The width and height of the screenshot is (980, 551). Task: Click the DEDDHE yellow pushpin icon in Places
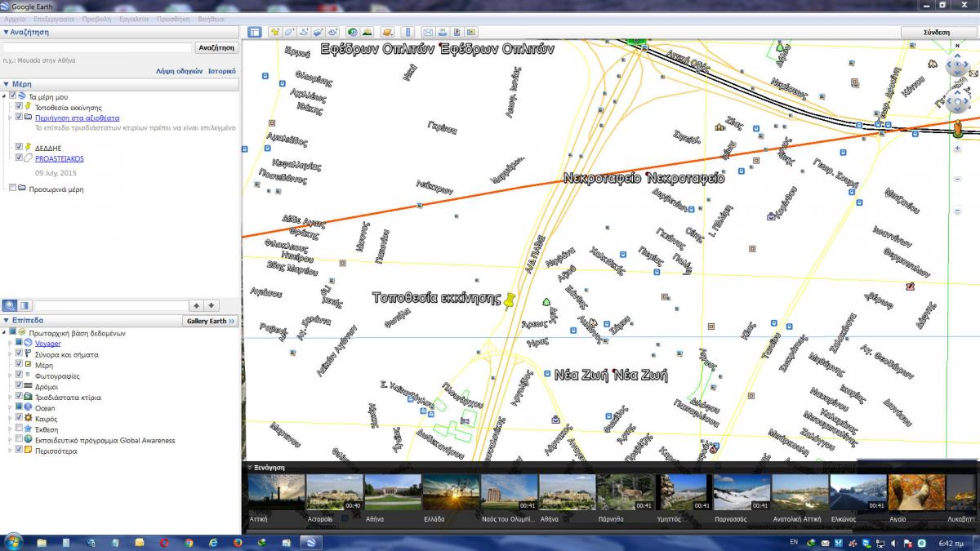(x=29, y=147)
